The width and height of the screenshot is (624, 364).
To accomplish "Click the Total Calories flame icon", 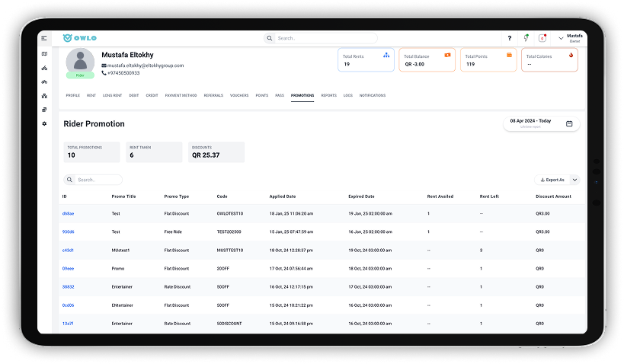I will (x=571, y=56).
